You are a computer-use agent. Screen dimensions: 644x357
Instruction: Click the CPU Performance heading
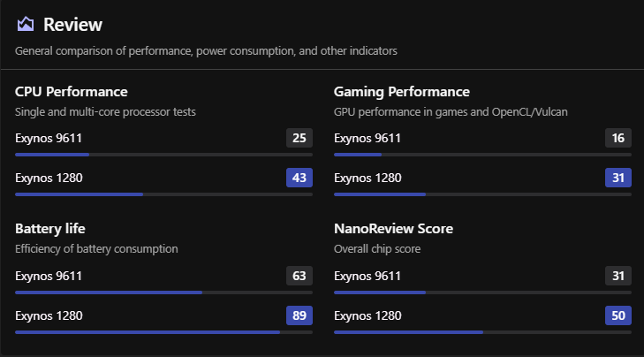(x=72, y=92)
